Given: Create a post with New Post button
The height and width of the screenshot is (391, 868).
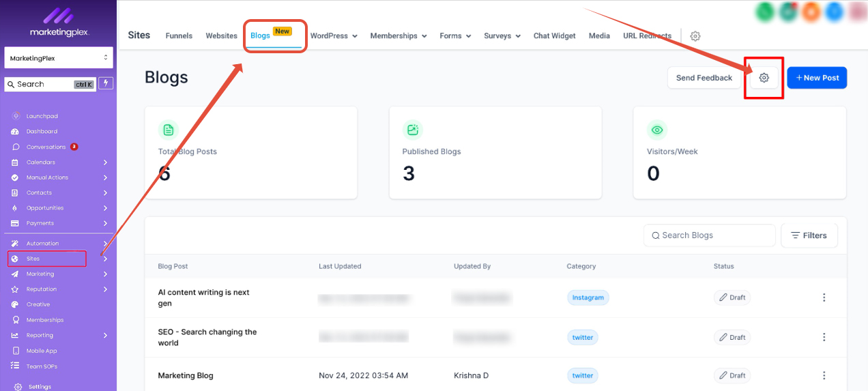Looking at the screenshot, I should coord(817,78).
